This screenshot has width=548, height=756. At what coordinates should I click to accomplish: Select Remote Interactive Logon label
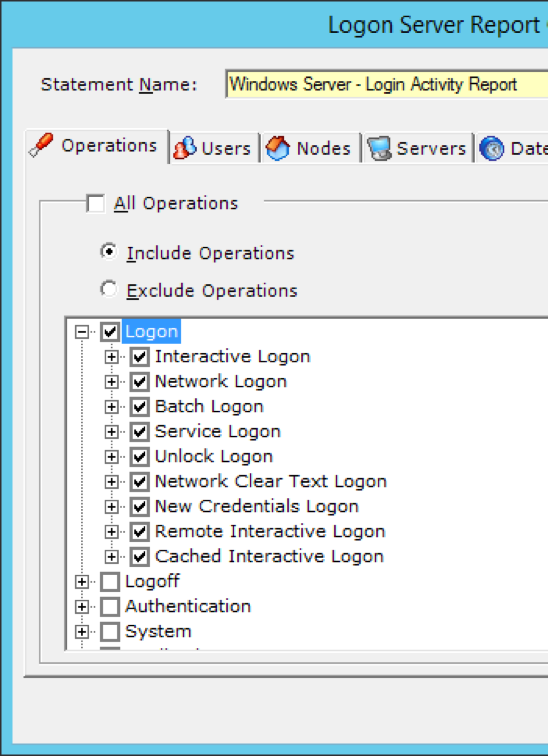pos(270,532)
